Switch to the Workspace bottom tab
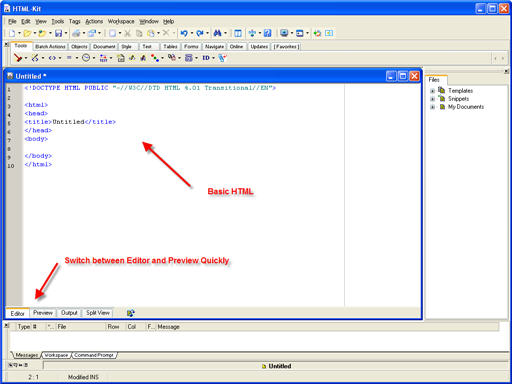 tap(56, 355)
